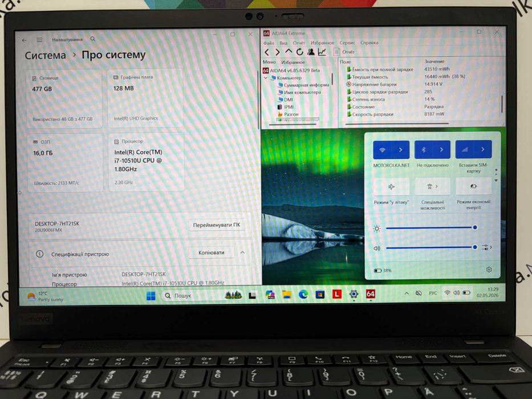Select IPMI tree item
Screen dimensions: 532x399
286,107
